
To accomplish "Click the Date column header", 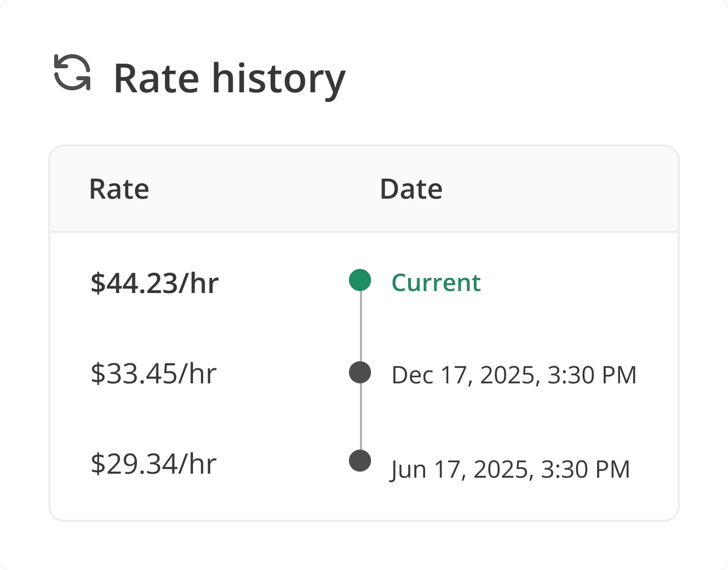I will pyautogui.click(x=411, y=190).
